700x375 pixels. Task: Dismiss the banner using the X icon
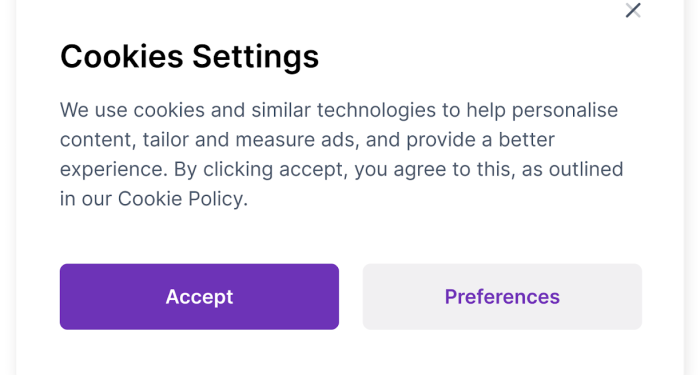633,10
